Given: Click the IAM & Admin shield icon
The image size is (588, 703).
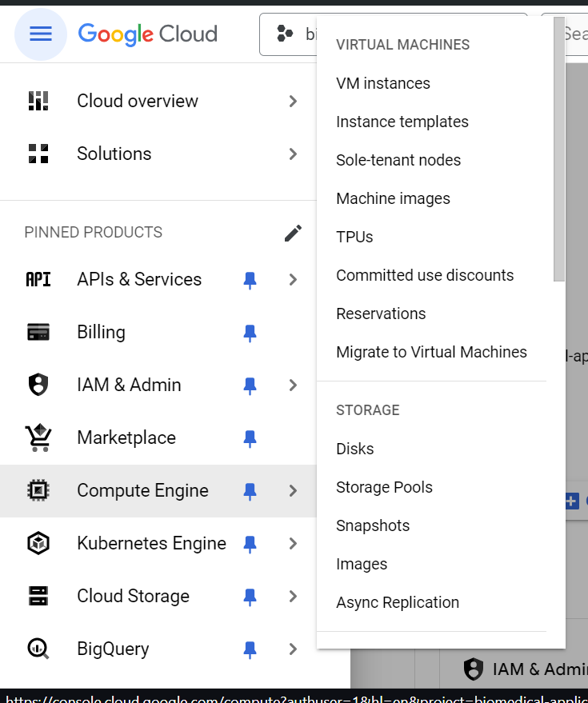Looking at the screenshot, I should [x=38, y=385].
